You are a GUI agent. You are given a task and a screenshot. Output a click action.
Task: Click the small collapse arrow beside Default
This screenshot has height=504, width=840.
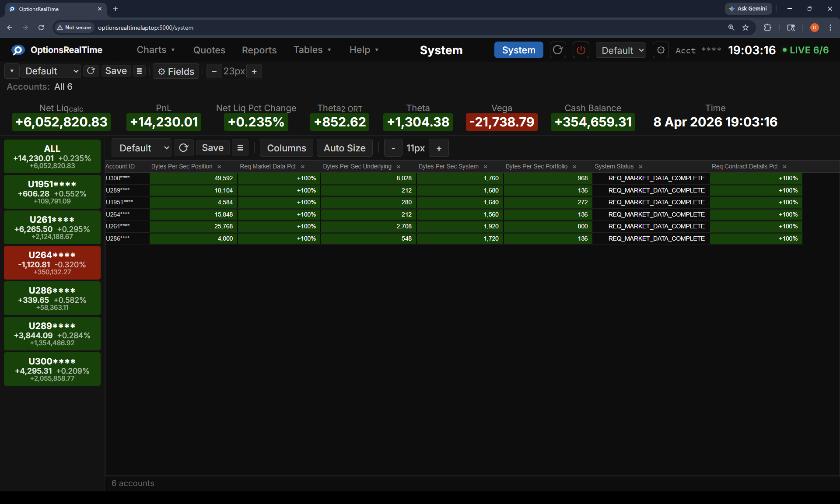pyautogui.click(x=12, y=71)
